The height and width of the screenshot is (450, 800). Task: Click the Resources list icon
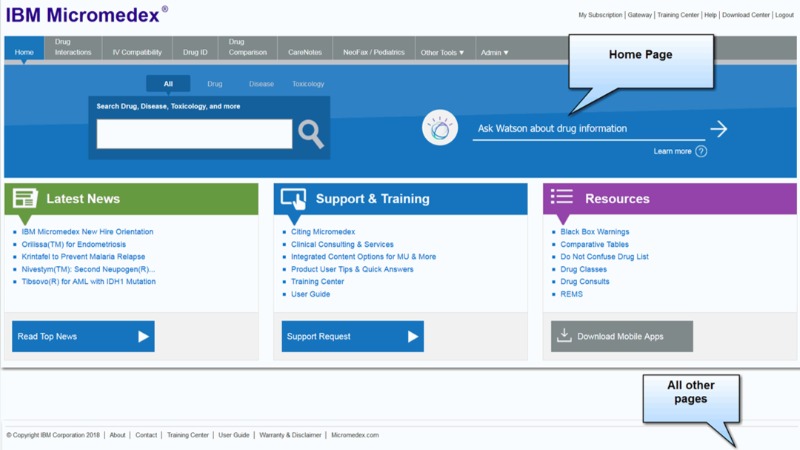562,198
